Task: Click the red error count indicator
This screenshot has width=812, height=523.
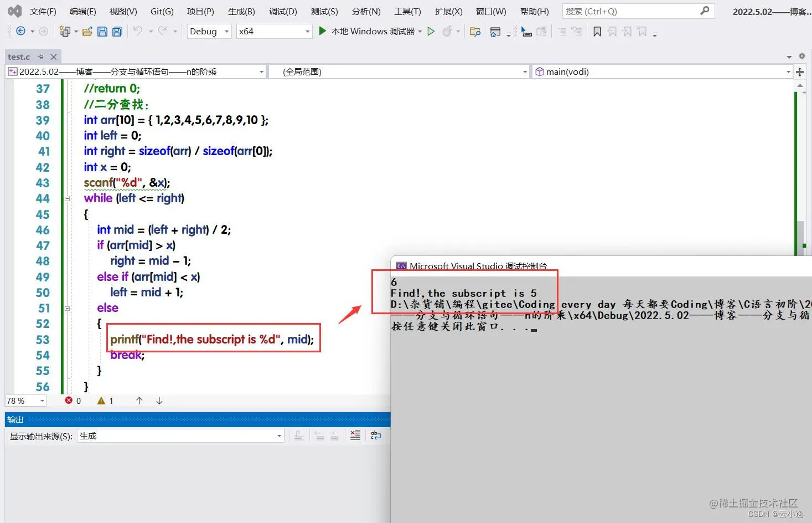Action: (x=69, y=401)
